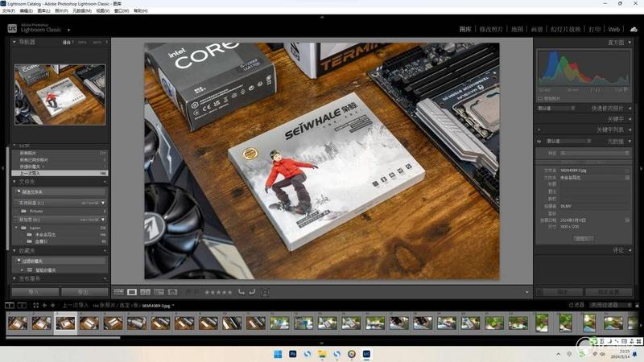Open the 文件(F) menu
Viewport: 644px width, 362px height.
coord(9,10)
